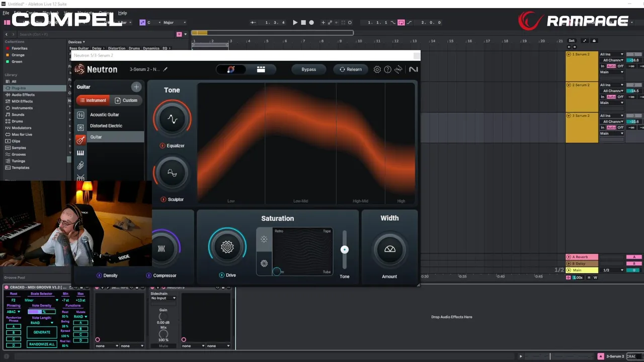Open Audio Effects browser category
This screenshot has height=362, width=644.
point(23,95)
